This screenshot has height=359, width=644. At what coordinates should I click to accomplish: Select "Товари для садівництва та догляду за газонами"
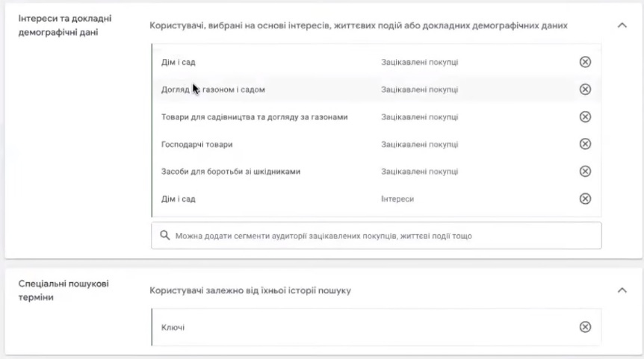(x=254, y=117)
